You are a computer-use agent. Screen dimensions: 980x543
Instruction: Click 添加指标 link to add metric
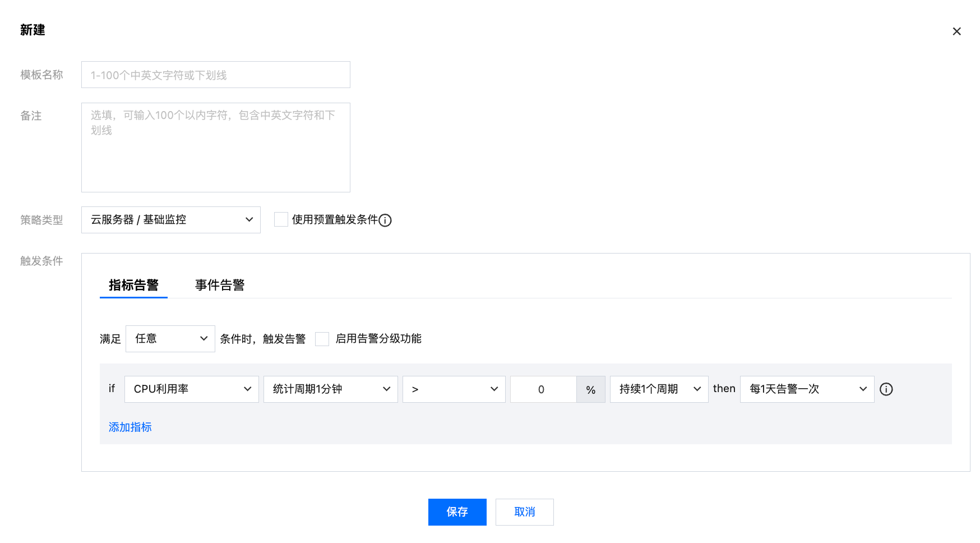[130, 427]
